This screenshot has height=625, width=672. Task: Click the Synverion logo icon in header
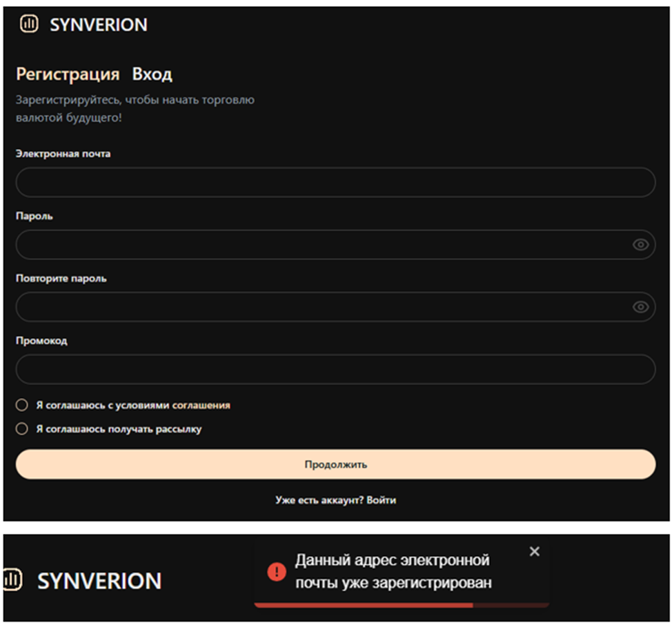[x=29, y=23]
